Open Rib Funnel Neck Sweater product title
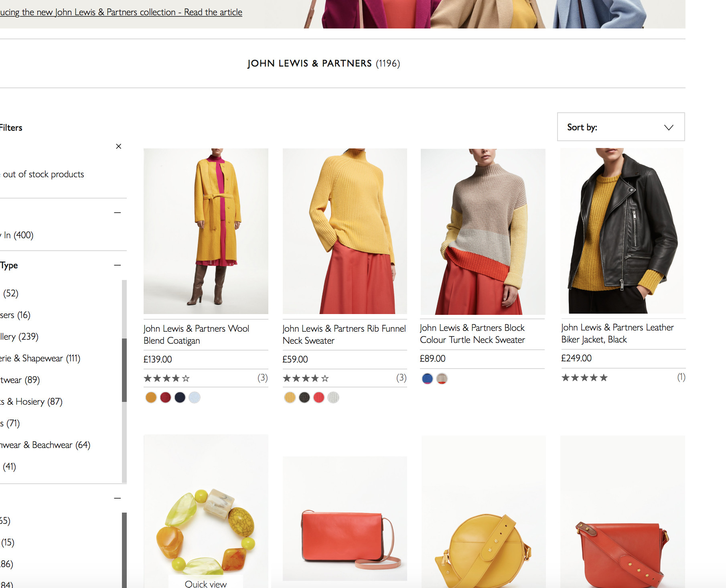This screenshot has width=726, height=588. point(344,335)
